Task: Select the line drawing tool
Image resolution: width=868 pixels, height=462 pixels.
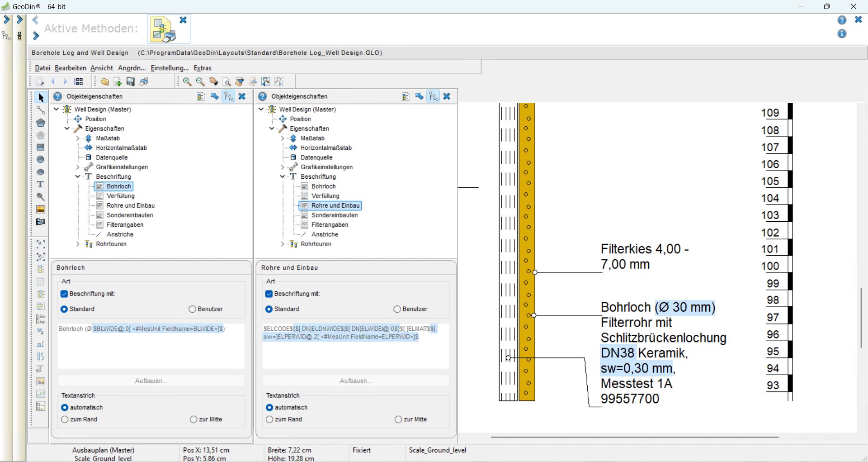Action: (41, 110)
